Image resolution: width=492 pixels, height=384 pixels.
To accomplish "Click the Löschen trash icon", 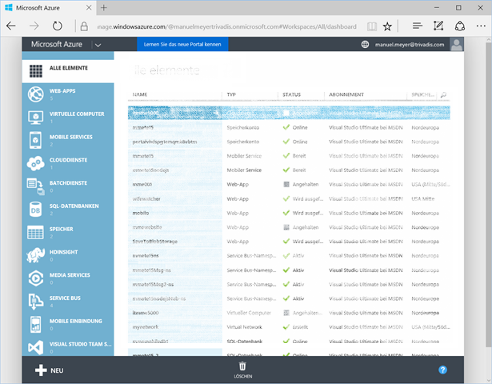I will pos(243,366).
